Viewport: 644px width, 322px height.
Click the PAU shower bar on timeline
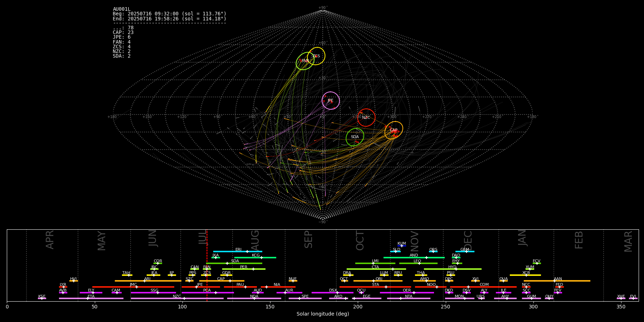click(240, 287)
